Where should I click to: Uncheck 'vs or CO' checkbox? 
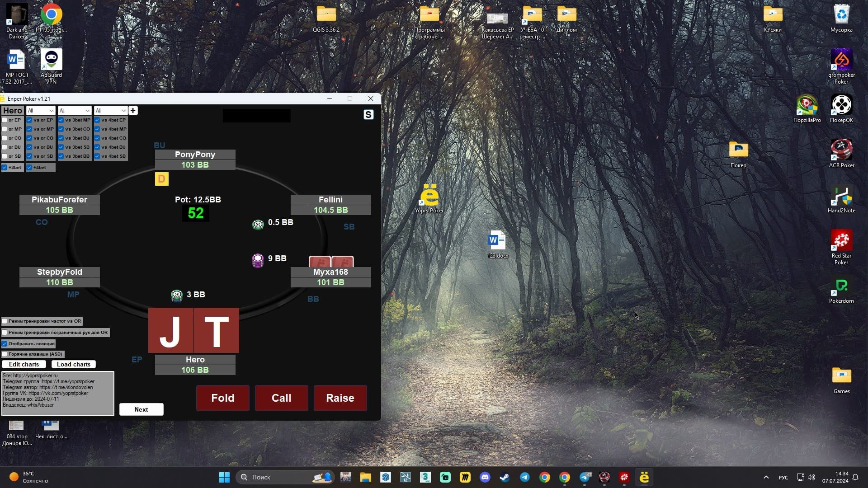coord(29,138)
